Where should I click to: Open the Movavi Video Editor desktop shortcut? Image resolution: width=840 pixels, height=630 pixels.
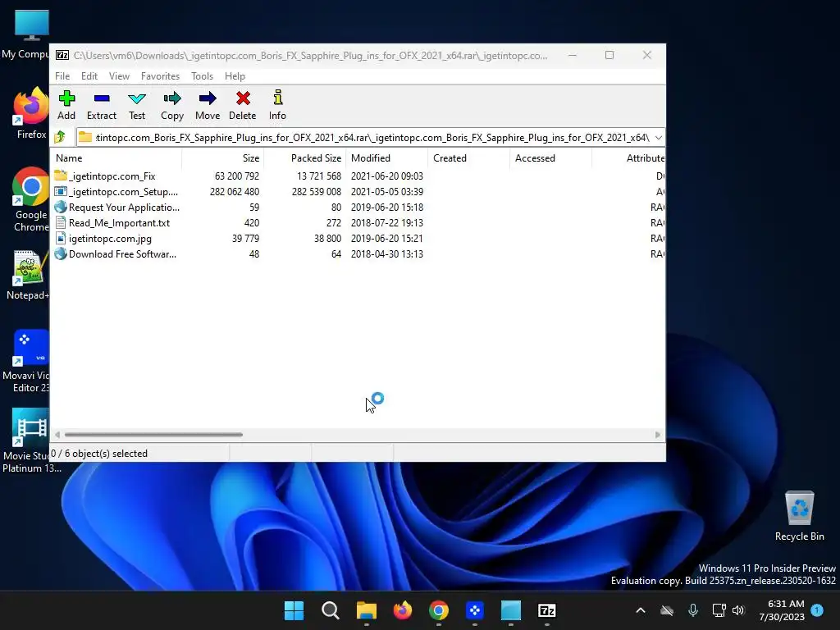pos(28,361)
